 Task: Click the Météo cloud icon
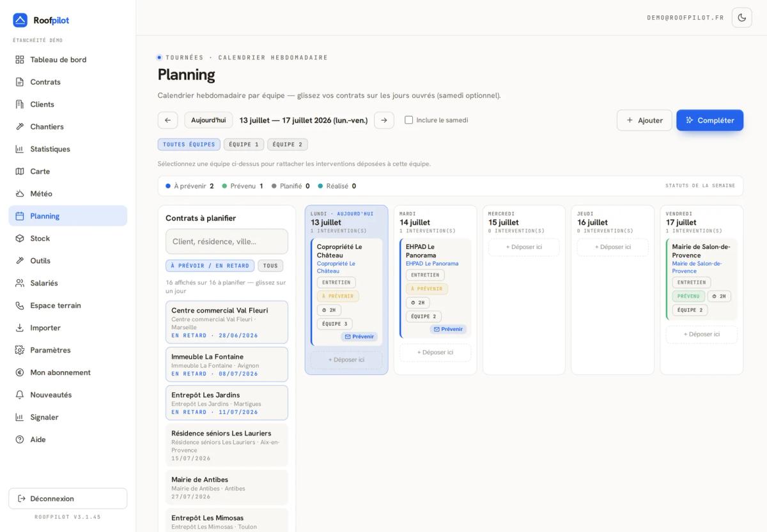(20, 194)
